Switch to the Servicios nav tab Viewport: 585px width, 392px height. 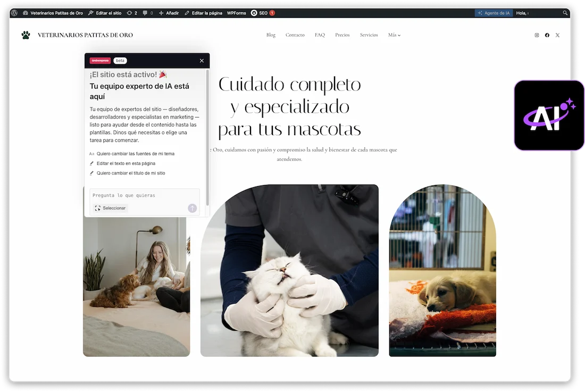(369, 35)
